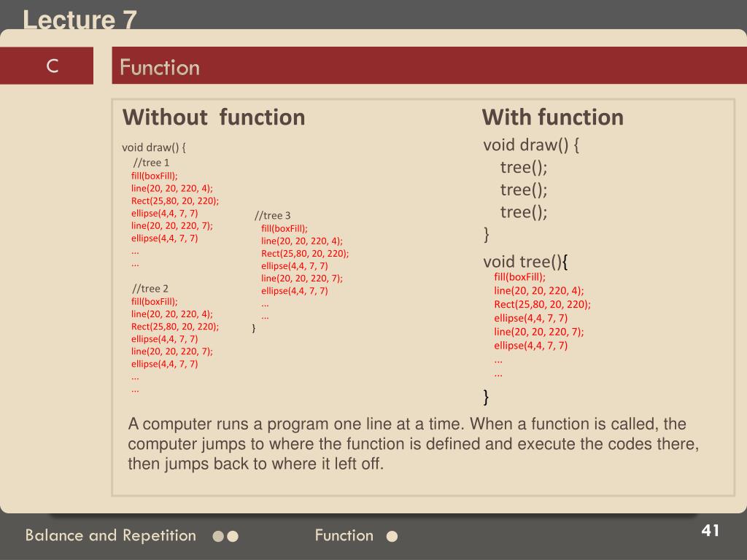Click first dot beside Balance and Repetition

[x=218, y=537]
